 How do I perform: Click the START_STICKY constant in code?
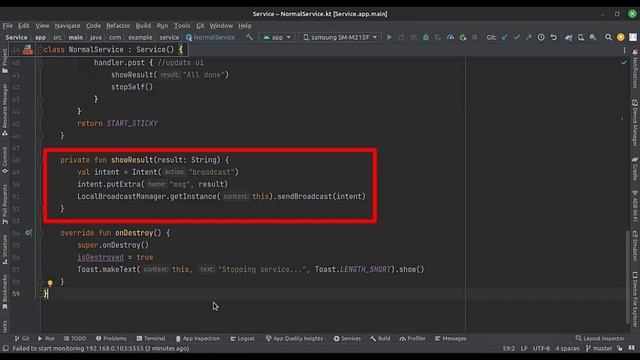(x=132, y=123)
